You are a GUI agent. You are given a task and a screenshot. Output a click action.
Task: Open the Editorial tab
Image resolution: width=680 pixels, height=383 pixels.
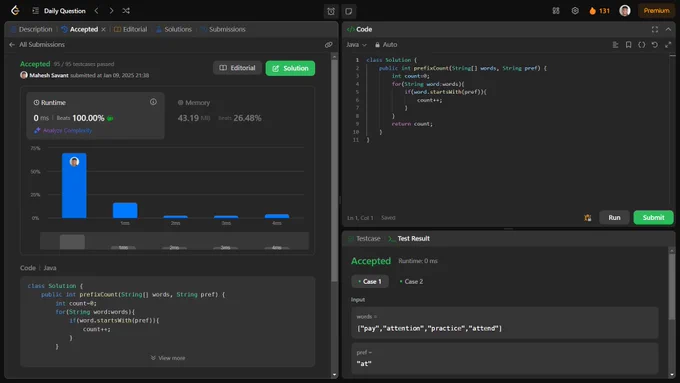click(131, 29)
